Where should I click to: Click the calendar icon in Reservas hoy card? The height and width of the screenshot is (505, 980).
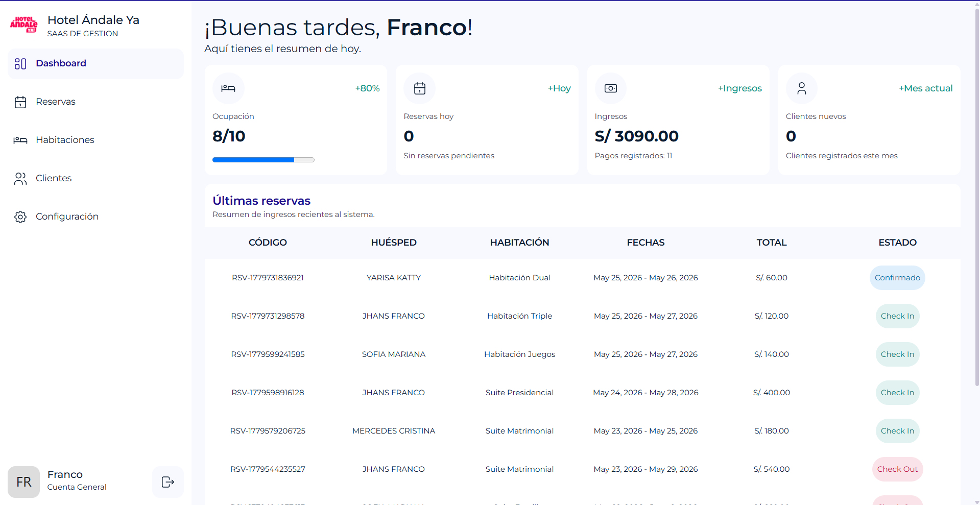420,88
